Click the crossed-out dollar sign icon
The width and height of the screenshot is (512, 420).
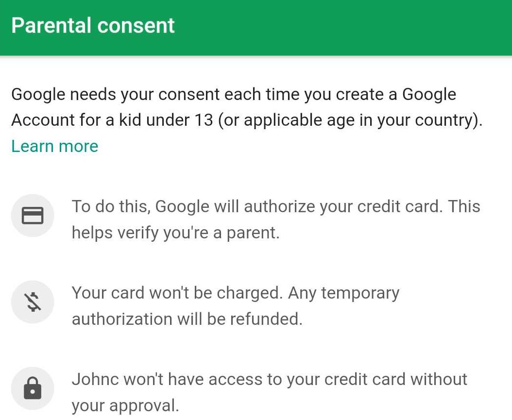point(33,302)
